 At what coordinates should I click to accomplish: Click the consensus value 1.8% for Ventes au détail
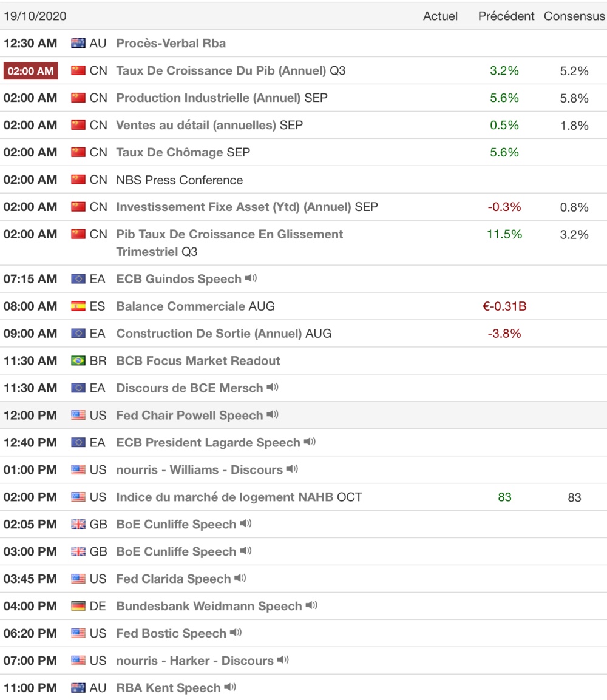tap(574, 126)
